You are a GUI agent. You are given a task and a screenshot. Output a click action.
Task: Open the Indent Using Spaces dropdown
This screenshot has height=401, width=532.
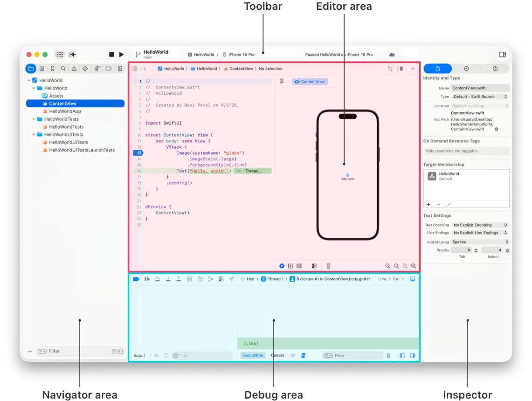click(x=480, y=242)
